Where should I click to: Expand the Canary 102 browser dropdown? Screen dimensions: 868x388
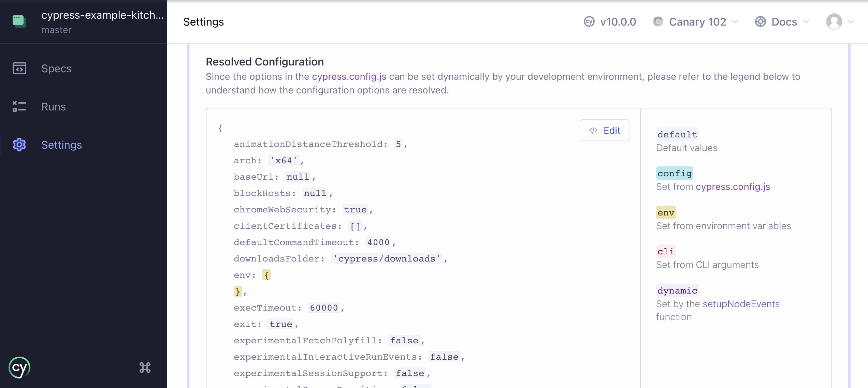(x=735, y=22)
